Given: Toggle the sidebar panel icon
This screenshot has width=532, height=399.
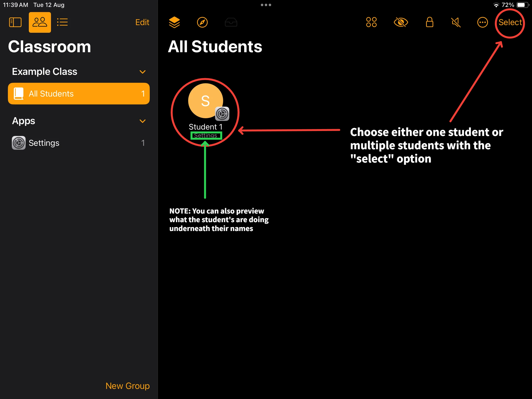Looking at the screenshot, I should point(15,22).
